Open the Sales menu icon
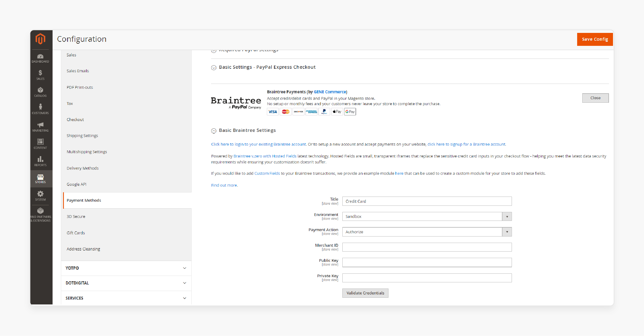Viewport: 644px width, 336px height. (40, 75)
